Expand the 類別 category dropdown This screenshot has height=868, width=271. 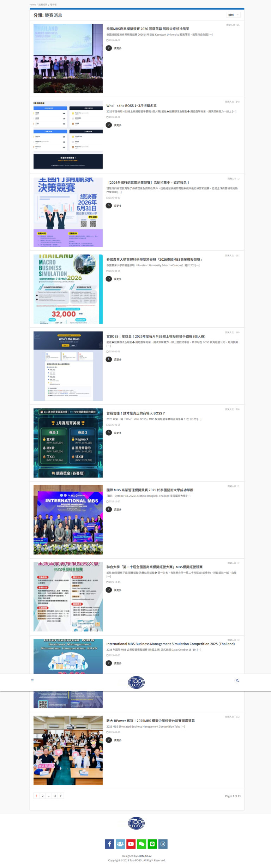pos(233,15)
